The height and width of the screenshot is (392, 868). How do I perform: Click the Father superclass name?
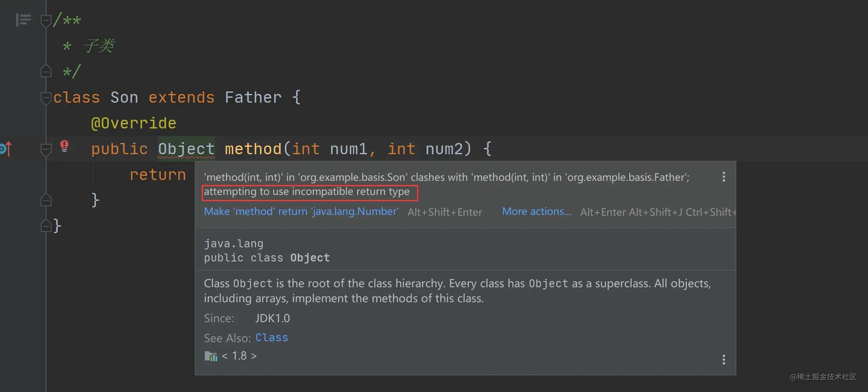tap(253, 97)
